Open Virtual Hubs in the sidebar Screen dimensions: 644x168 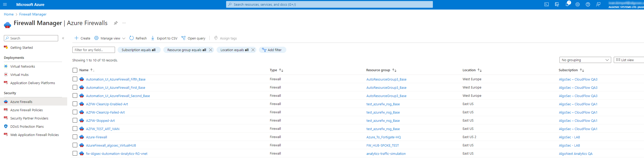(19, 75)
